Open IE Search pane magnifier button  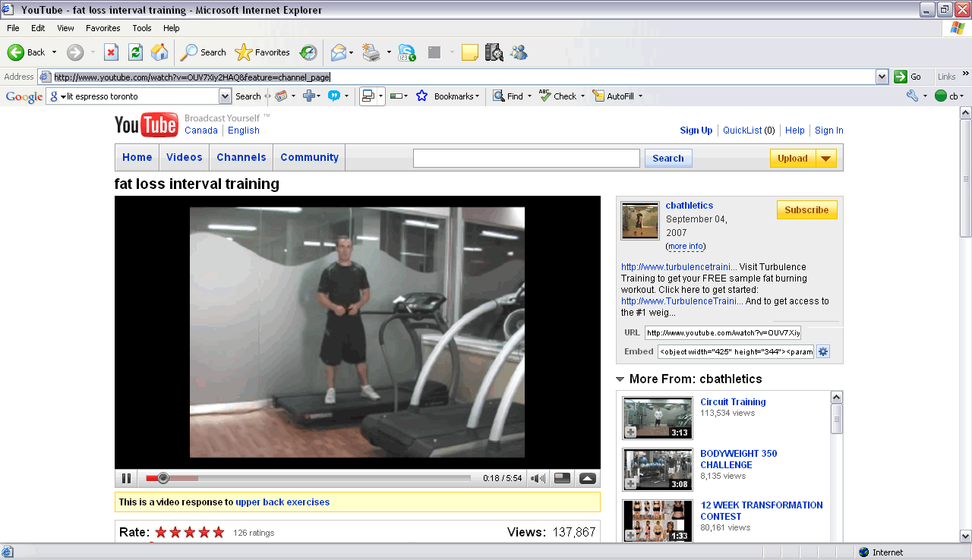coord(203,52)
